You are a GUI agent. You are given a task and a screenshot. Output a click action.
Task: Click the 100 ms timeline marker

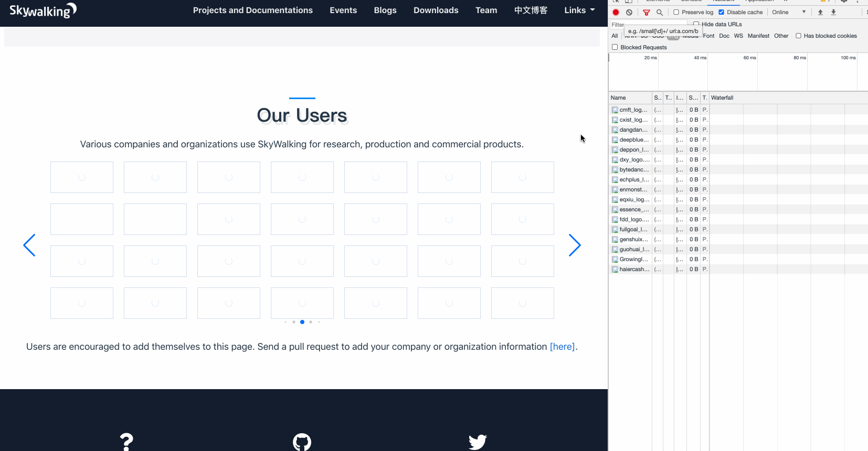click(848, 58)
